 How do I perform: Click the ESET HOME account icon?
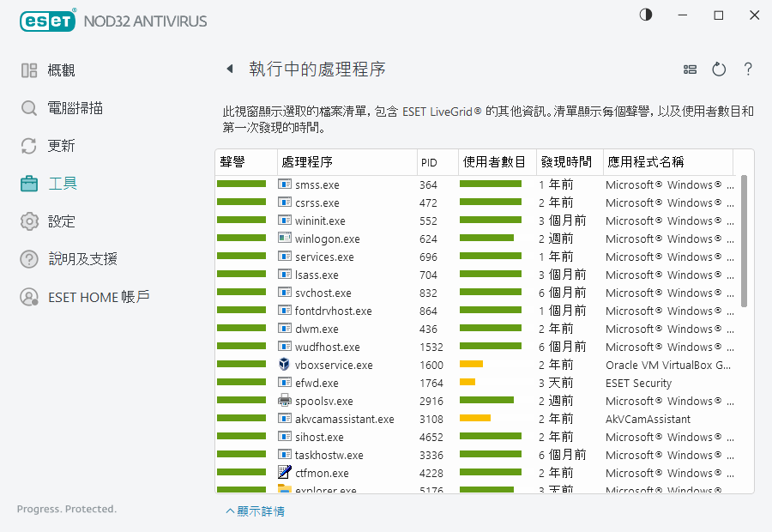click(29, 297)
